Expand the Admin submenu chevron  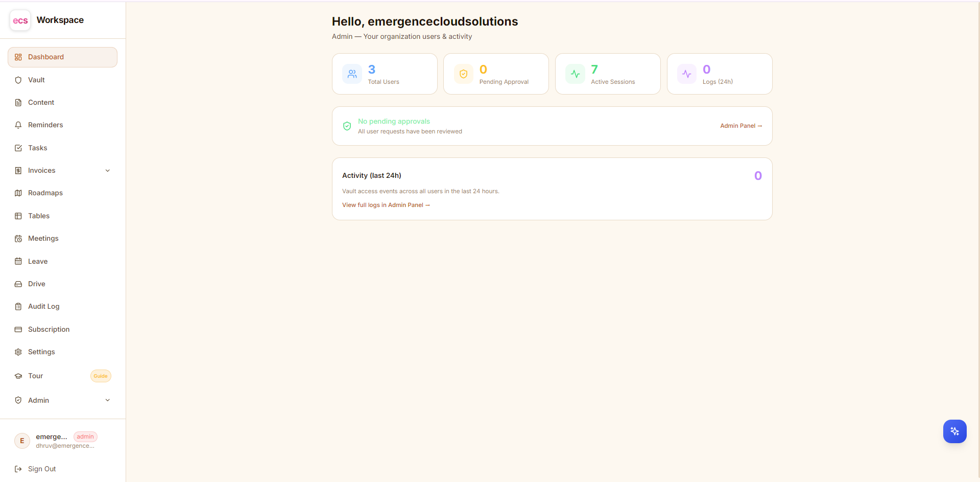point(108,400)
